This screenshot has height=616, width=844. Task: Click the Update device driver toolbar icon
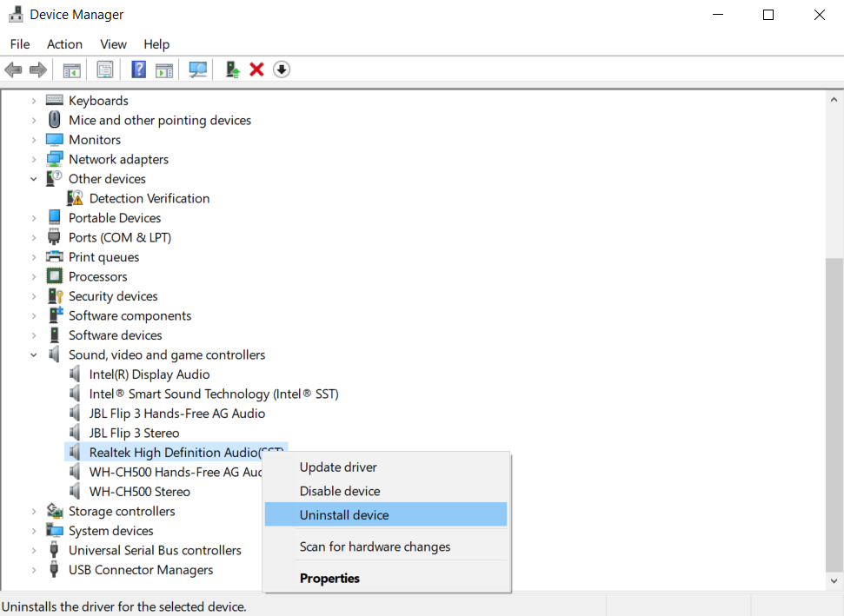(233, 70)
